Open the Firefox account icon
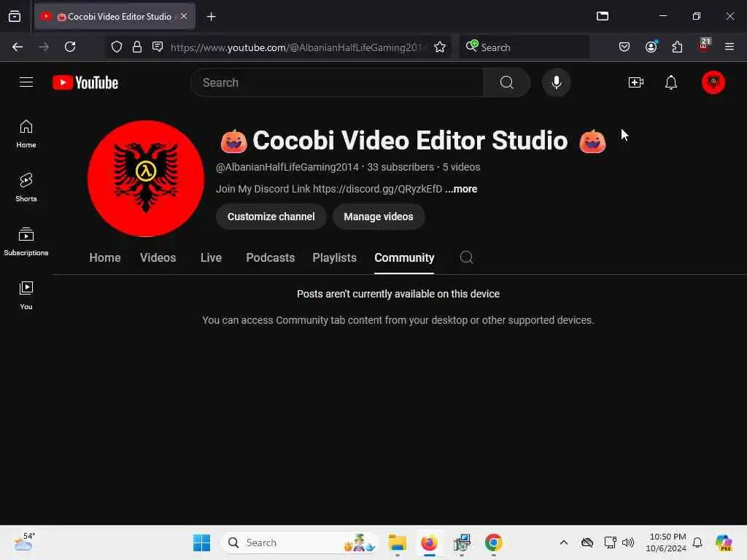 click(x=651, y=47)
